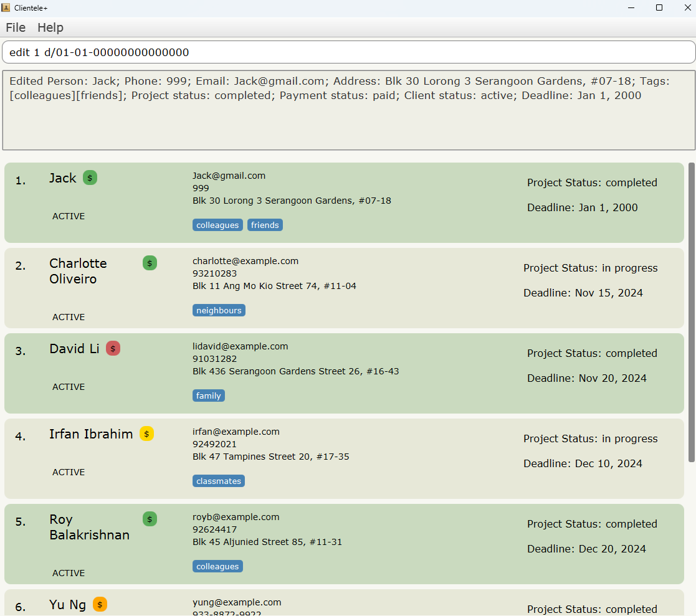This screenshot has height=616, width=696.
Task: Click phone number 92624417
Action: point(215,529)
